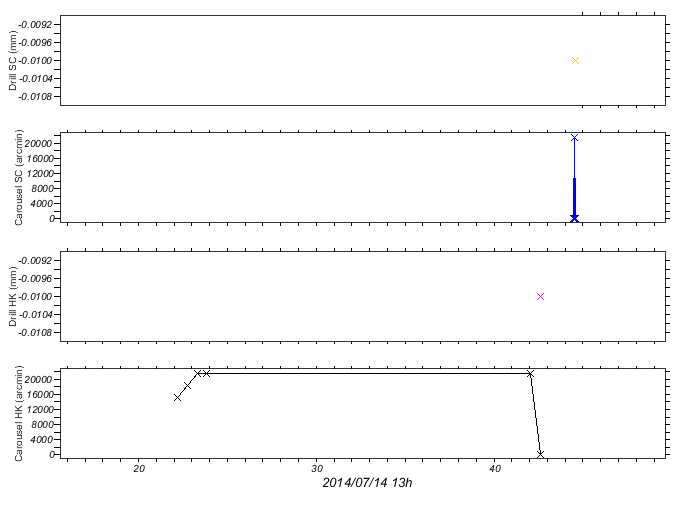Click "8000" tick on Carousel SC axis

tap(42, 189)
